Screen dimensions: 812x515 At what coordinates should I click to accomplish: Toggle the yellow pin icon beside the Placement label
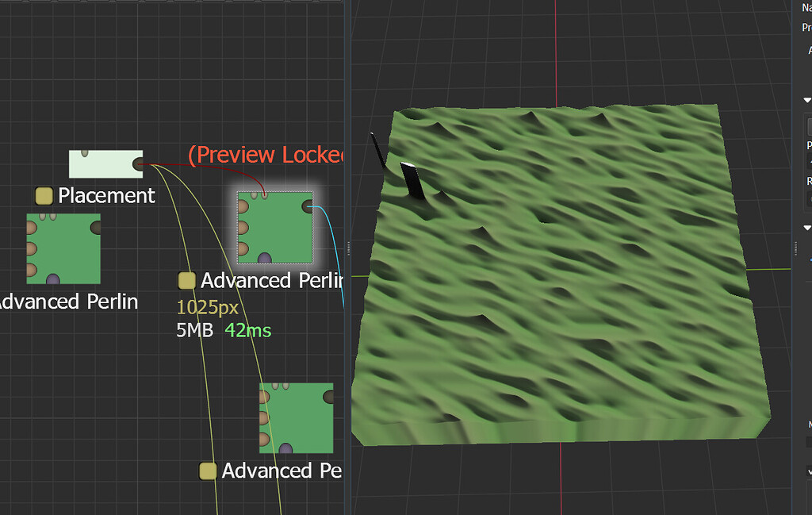click(44, 195)
